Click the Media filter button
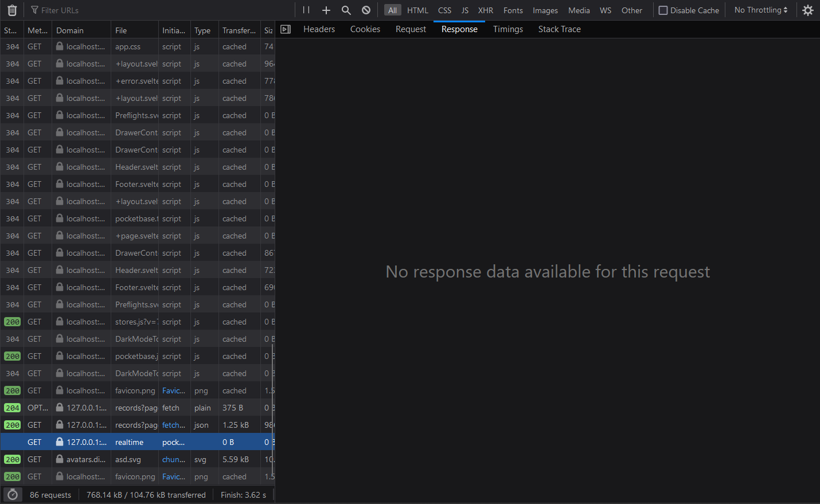This screenshot has width=820, height=504. coord(579,10)
